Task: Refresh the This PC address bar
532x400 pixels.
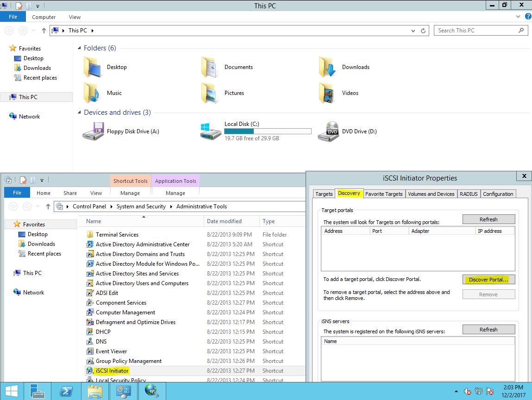Action: pyautogui.click(x=423, y=31)
